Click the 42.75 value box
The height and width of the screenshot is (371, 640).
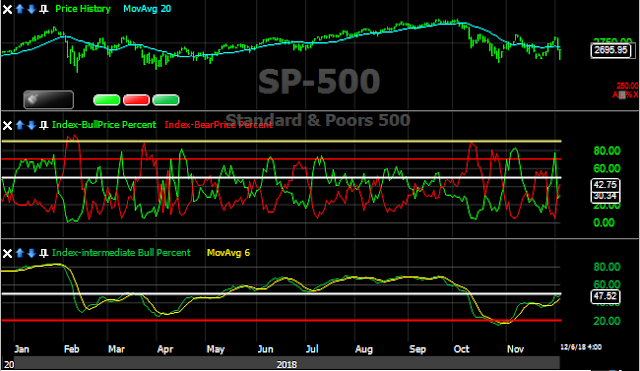(x=606, y=185)
